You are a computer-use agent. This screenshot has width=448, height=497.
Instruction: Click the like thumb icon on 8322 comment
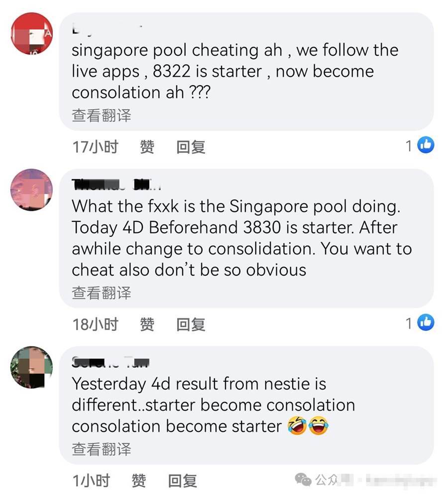(426, 145)
